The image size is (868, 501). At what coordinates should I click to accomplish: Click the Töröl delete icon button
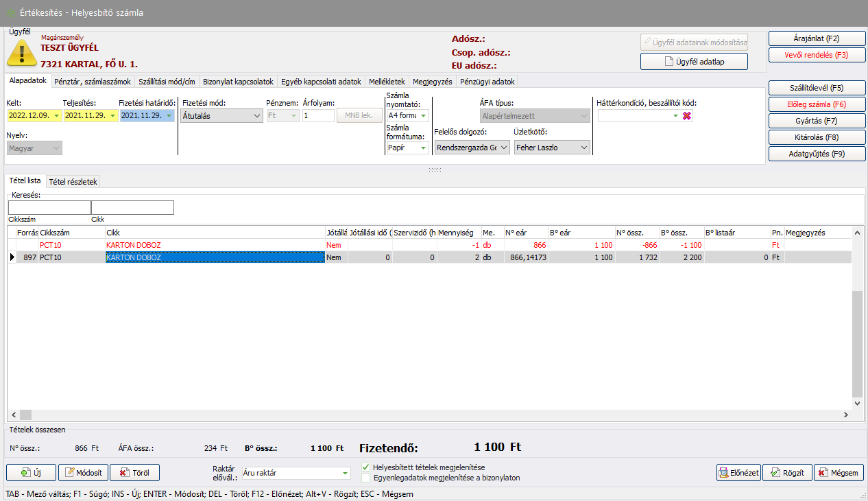[x=134, y=473]
